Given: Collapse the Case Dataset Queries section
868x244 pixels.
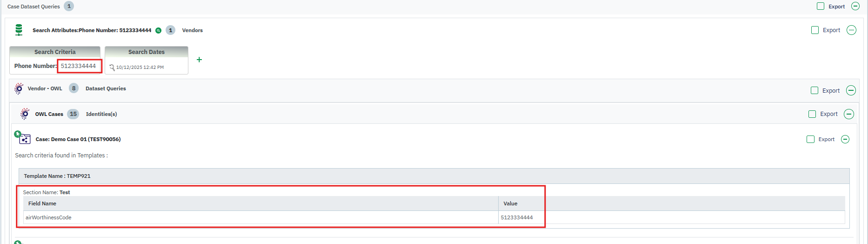Looking at the screenshot, I should pyautogui.click(x=855, y=7).
